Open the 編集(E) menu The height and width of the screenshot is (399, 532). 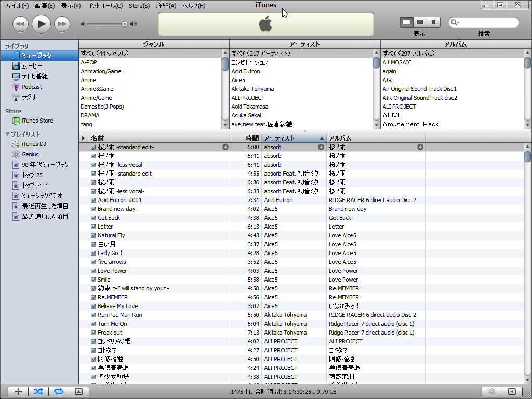point(45,6)
